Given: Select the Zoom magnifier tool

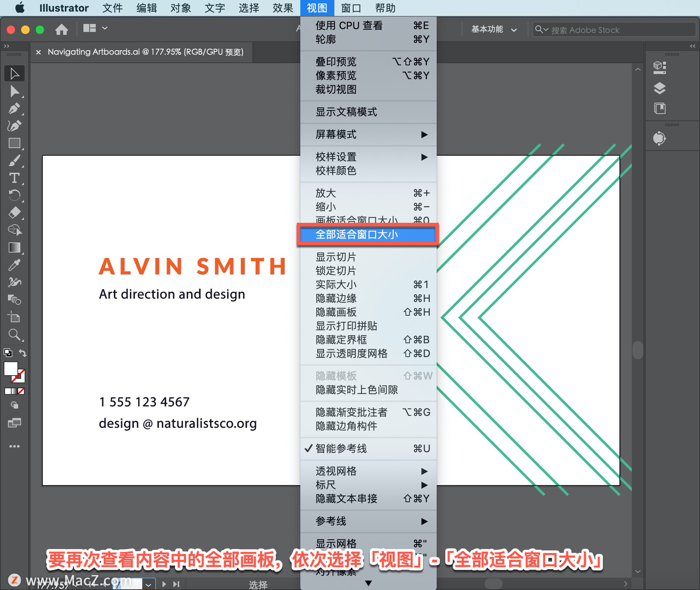Looking at the screenshot, I should pos(15,334).
